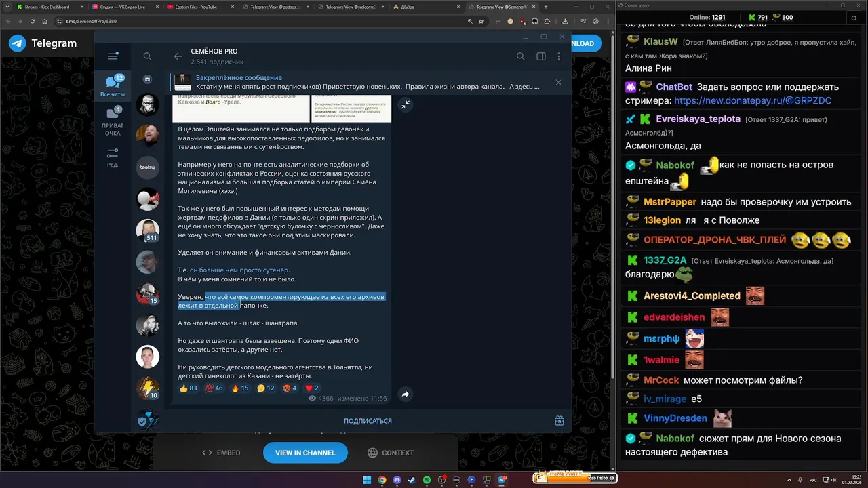Open a new browser tab
868x488 pixels.
(x=546, y=7)
